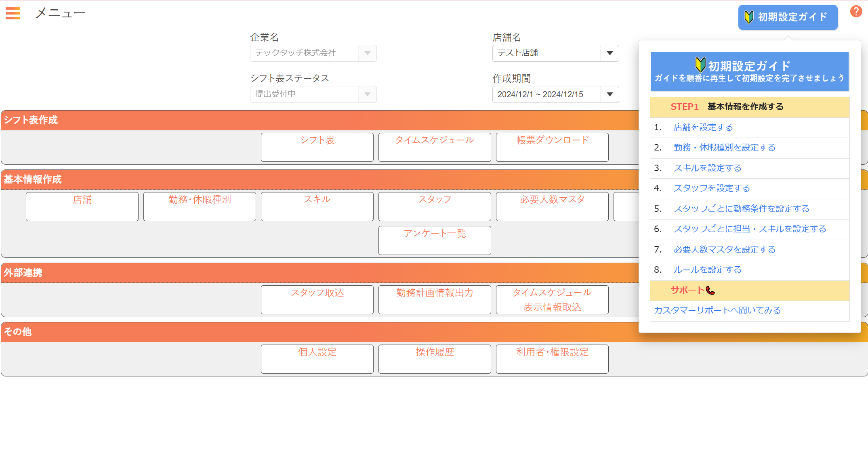Image resolution: width=868 pixels, height=464 pixels.
Task: Click the ルールを設定する guide link
Action: click(x=707, y=270)
